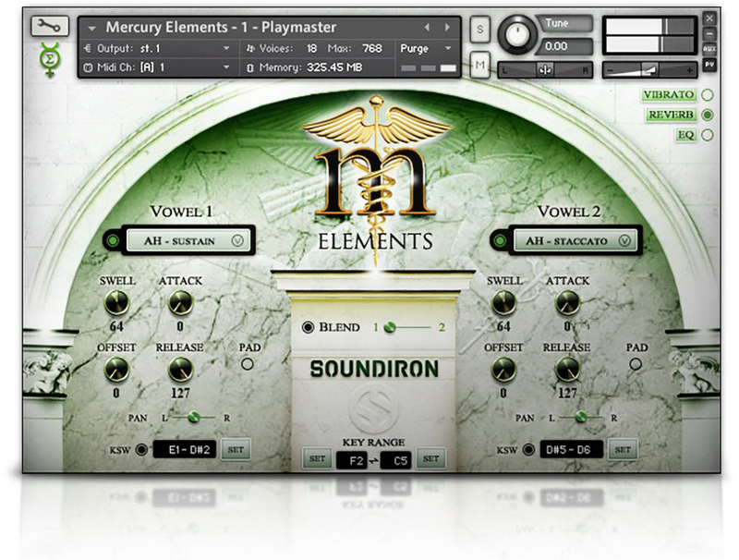Toggle AUX sends panel
739x560 pixels.
click(709, 49)
